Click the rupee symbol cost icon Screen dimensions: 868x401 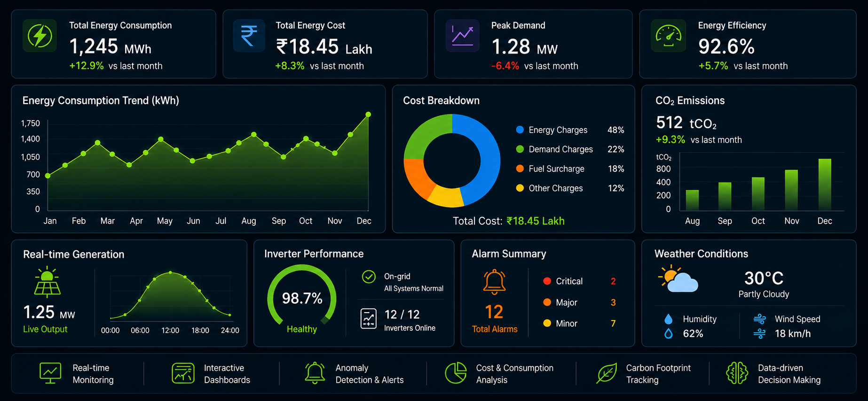249,36
